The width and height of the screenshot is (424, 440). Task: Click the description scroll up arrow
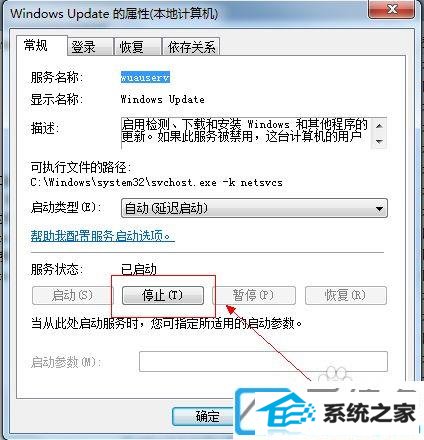379,126
